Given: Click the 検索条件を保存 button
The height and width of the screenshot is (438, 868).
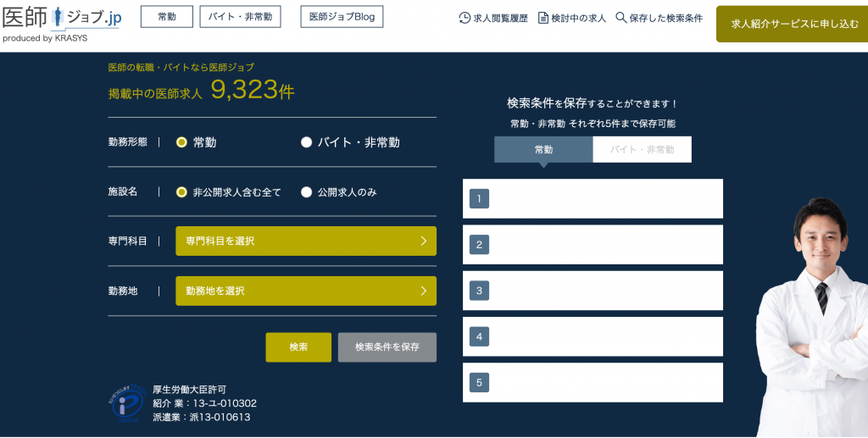Looking at the screenshot, I should (387, 347).
